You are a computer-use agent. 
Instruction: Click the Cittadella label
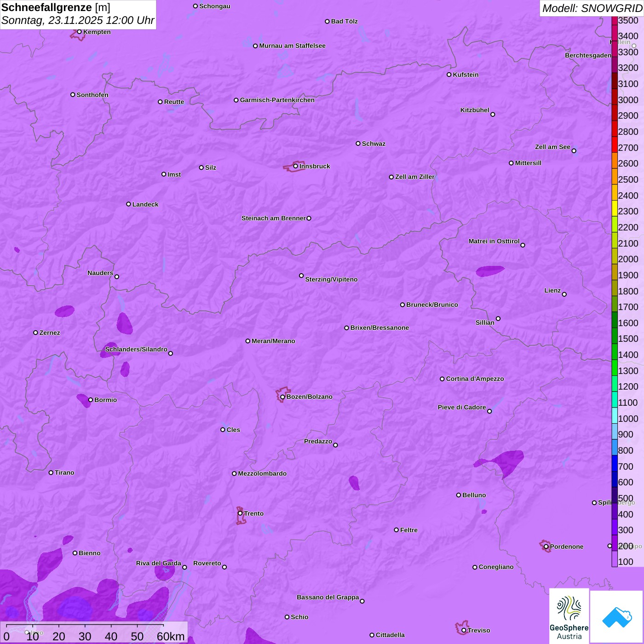click(x=390, y=635)
